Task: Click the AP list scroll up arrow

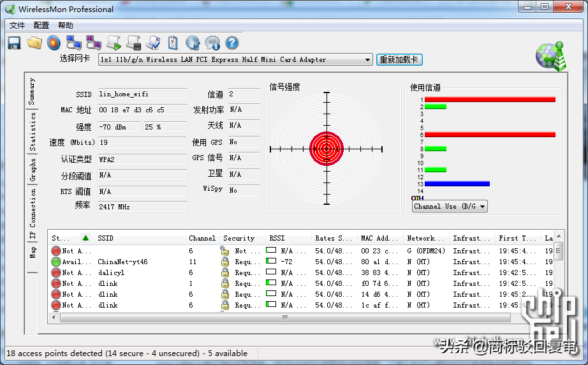Action: 559,237
